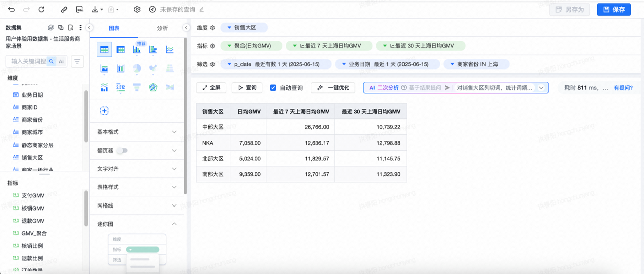Open the SQL view icon
Viewport: 644px width, 274px height.
(x=79, y=9)
